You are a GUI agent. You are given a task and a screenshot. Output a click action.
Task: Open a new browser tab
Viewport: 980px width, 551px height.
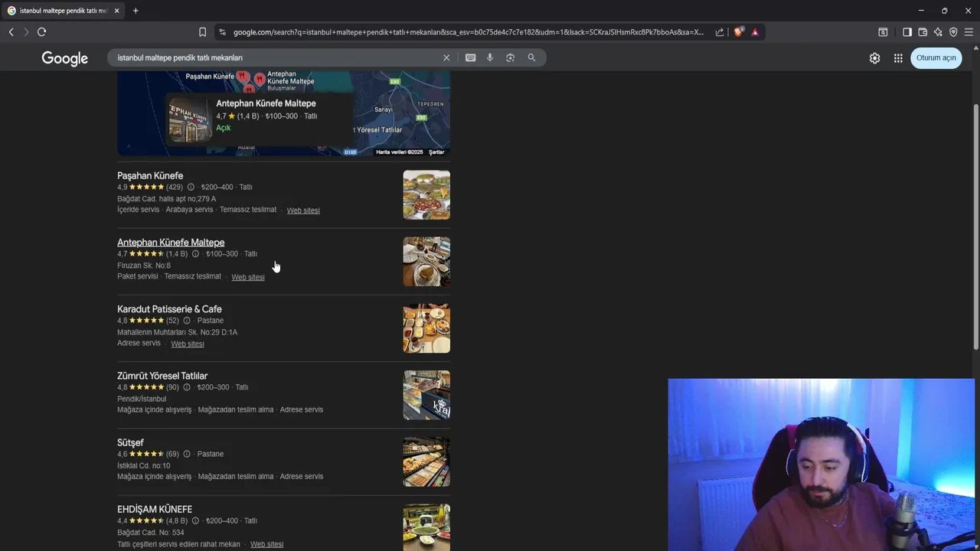coord(136,11)
